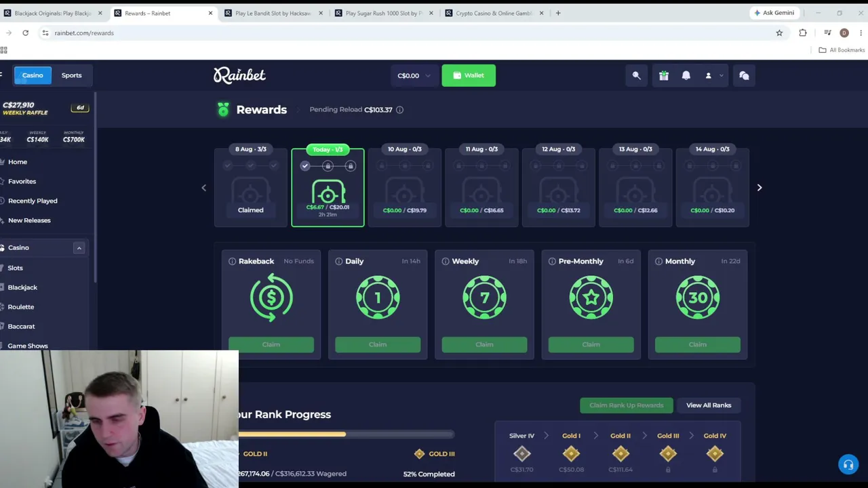Open the notifications bell
868x488 pixels.
click(686, 76)
